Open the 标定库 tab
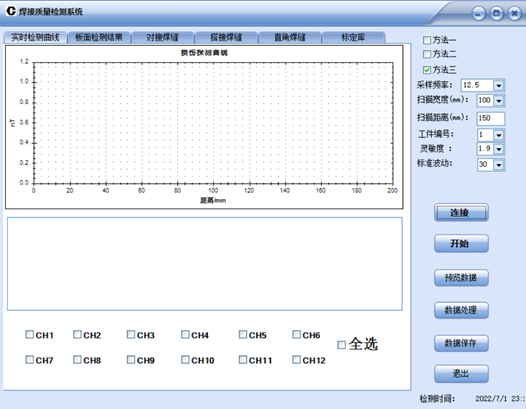 click(x=353, y=37)
